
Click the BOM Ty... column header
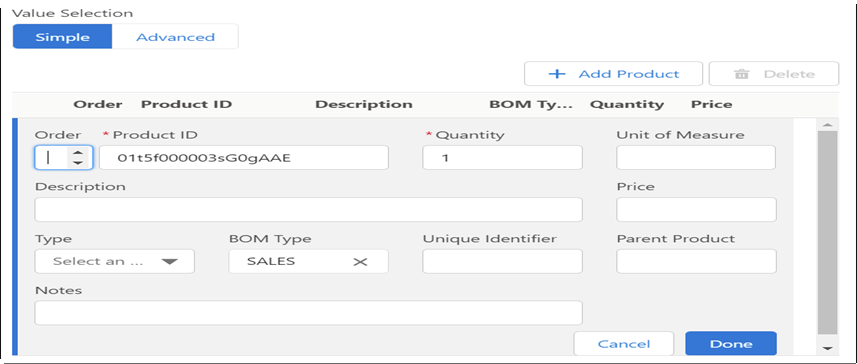[531, 104]
